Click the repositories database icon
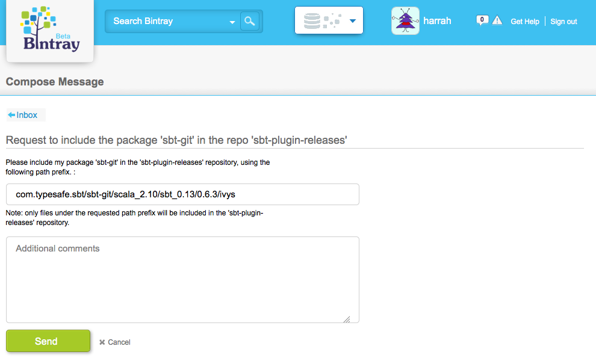596x364 pixels. pyautogui.click(x=312, y=21)
